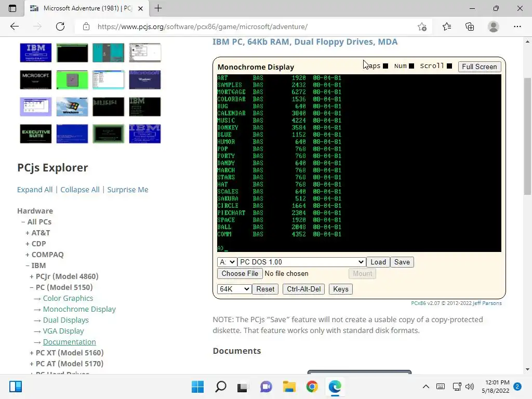Viewport: 532px width, 399px height.
Task: Close the Microsoft Adventure tab
Action: click(x=140, y=8)
